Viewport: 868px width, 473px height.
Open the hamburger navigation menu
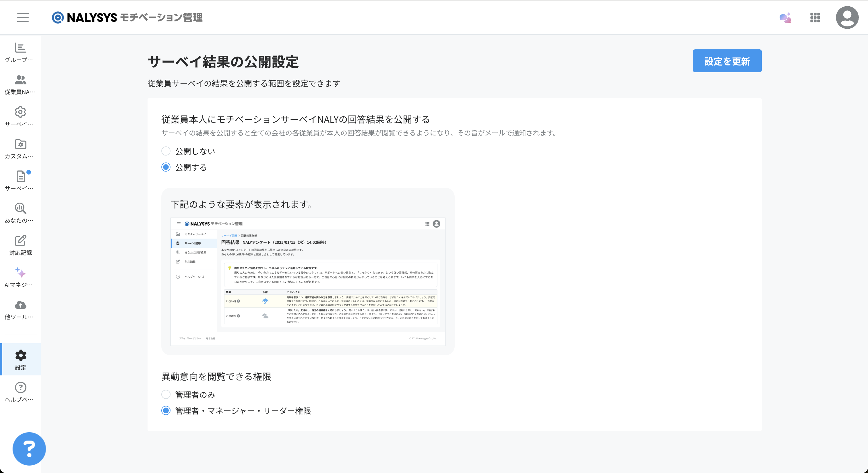pos(23,17)
